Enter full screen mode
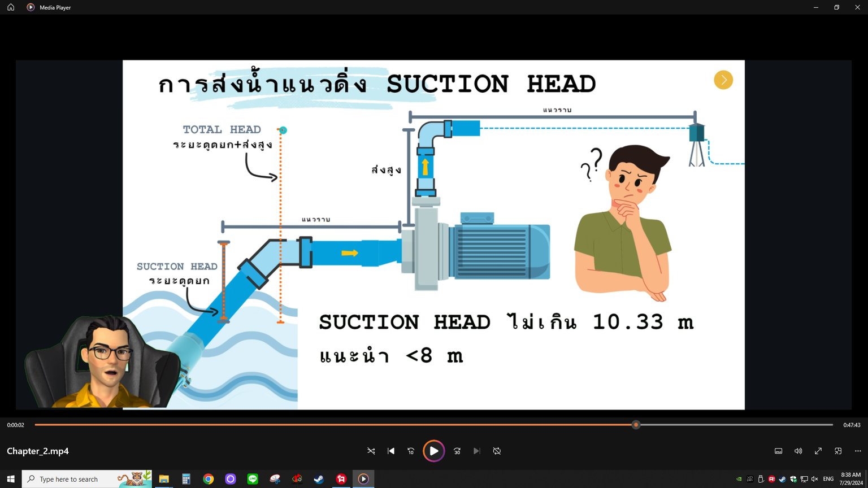 [x=818, y=451]
